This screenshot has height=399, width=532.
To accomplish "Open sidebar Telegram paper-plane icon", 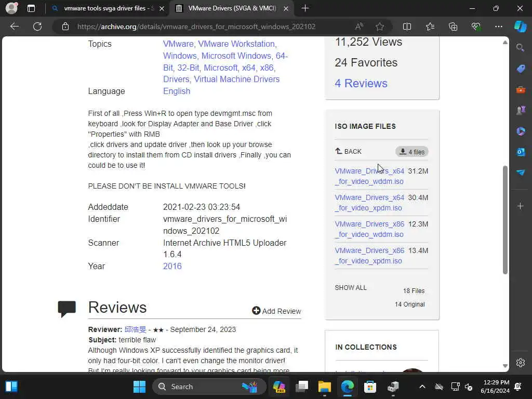I will pyautogui.click(x=521, y=172).
